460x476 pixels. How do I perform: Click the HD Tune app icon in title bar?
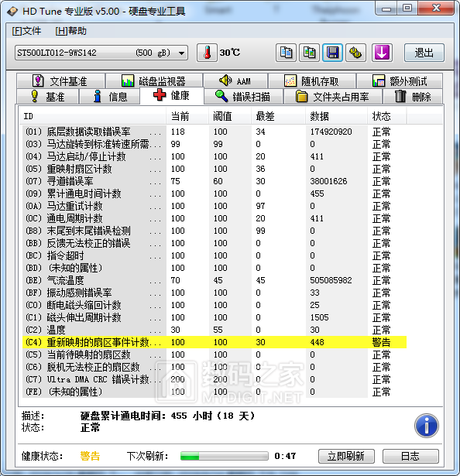(12, 12)
